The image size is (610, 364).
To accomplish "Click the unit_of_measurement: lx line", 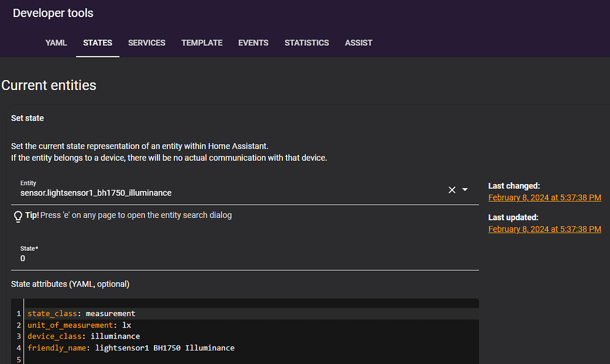I will pyautogui.click(x=80, y=325).
